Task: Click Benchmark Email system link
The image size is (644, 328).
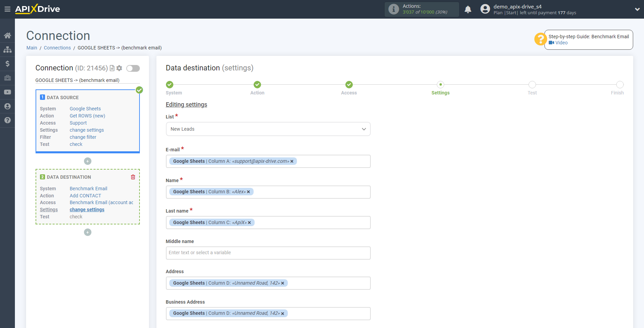Action: [88, 189]
